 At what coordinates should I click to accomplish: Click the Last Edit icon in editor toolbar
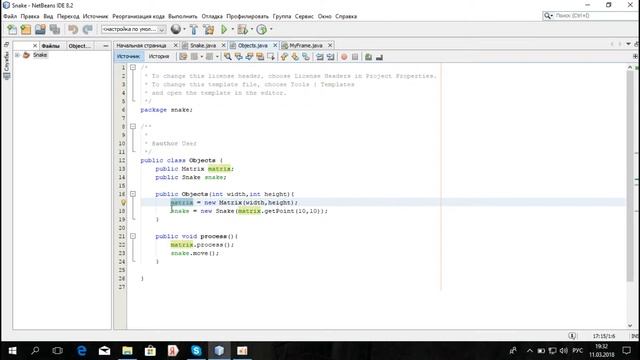pyautogui.click(x=183, y=57)
